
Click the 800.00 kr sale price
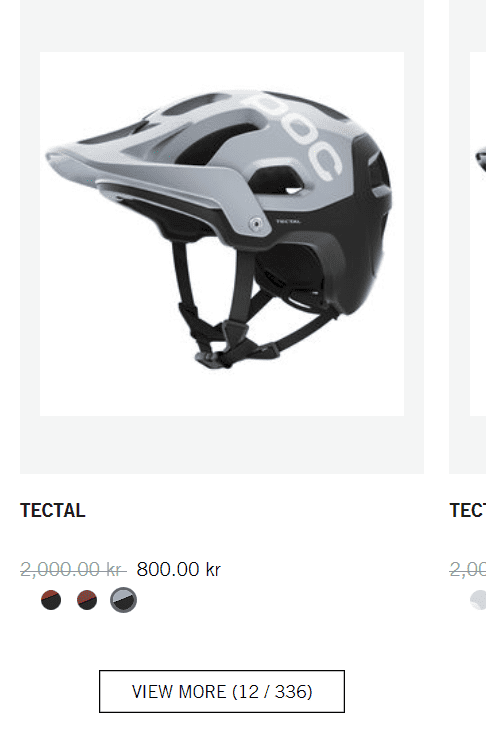(178, 569)
